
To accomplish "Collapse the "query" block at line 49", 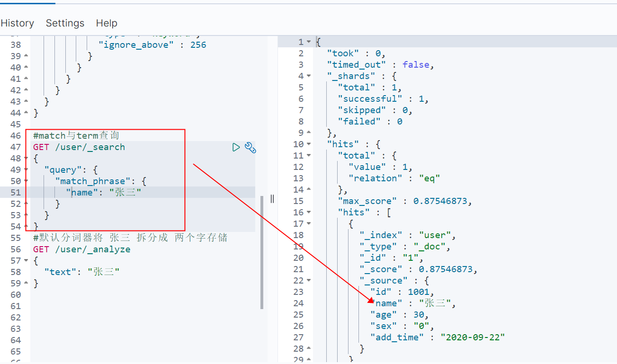I will [x=26, y=170].
